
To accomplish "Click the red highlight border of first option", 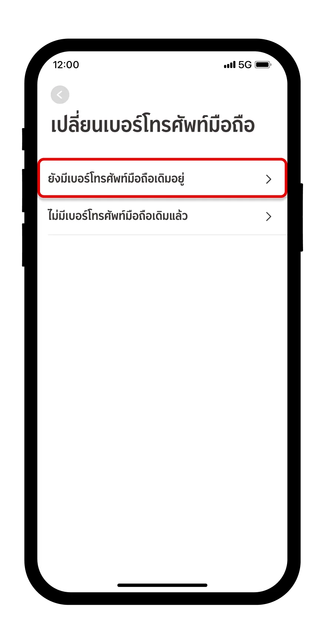I will (x=162, y=159).
